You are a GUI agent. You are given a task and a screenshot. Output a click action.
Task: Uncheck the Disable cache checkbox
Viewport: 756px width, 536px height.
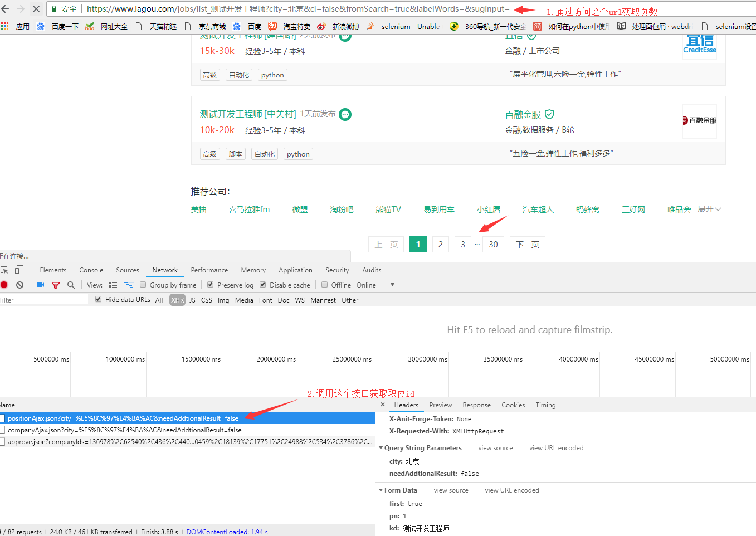(x=263, y=285)
